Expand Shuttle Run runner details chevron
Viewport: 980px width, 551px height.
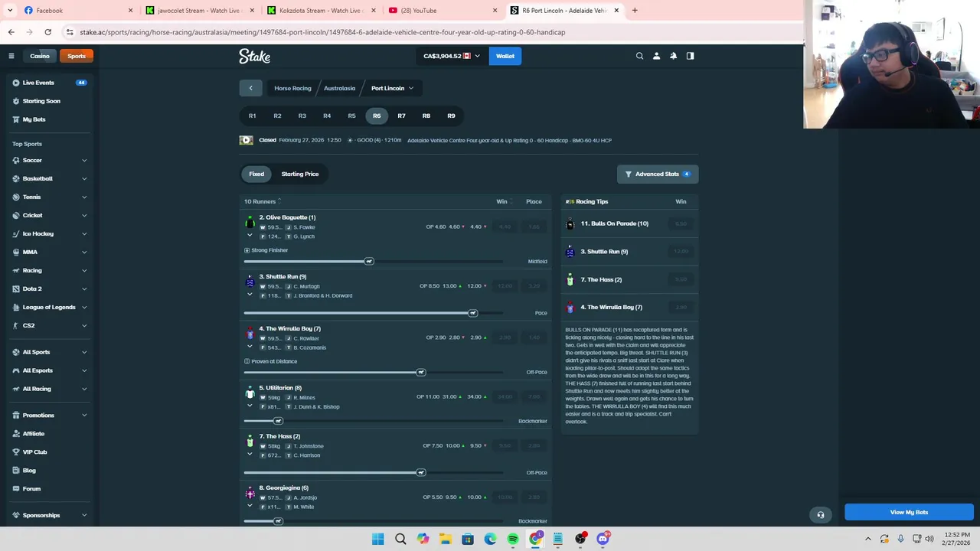[250, 294]
